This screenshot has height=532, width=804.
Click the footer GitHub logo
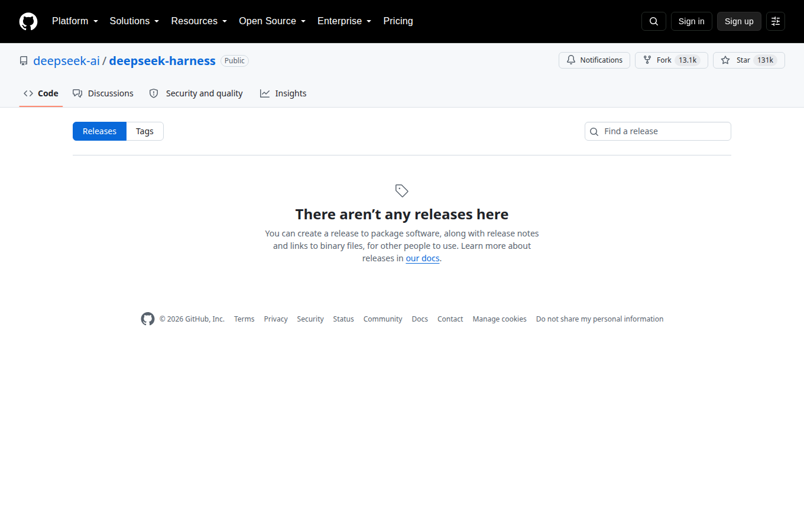(148, 319)
